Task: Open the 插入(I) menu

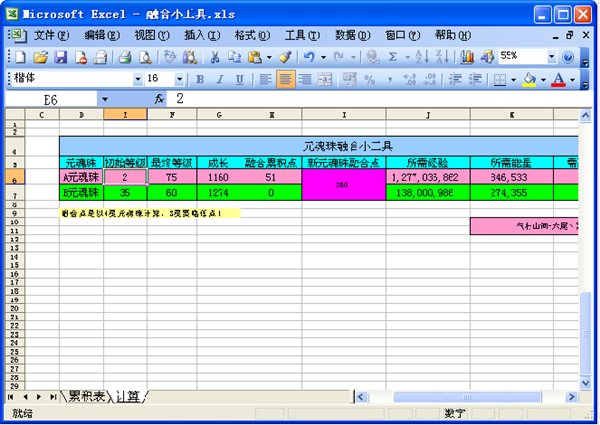Action: (x=202, y=36)
